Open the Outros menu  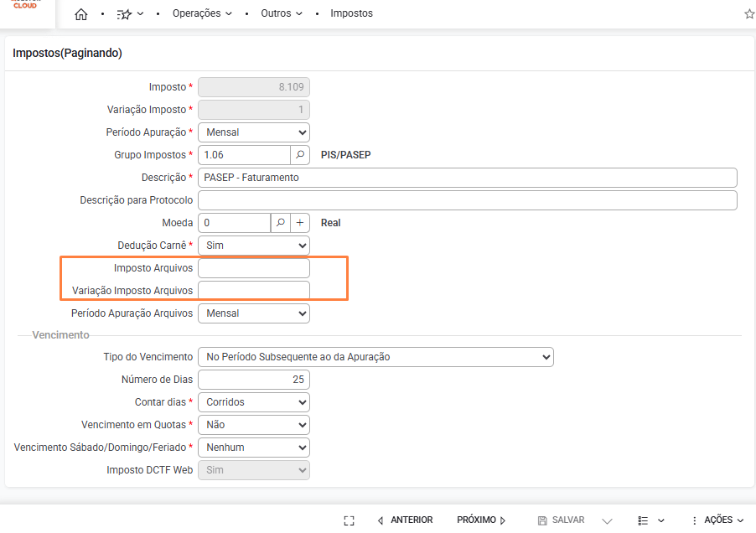coord(281,14)
